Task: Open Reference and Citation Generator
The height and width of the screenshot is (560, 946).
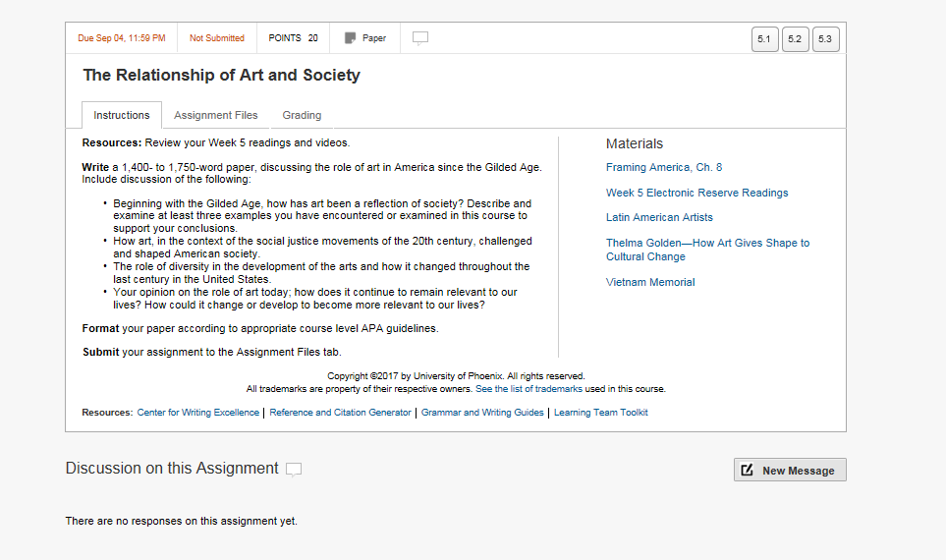Action: coord(340,413)
